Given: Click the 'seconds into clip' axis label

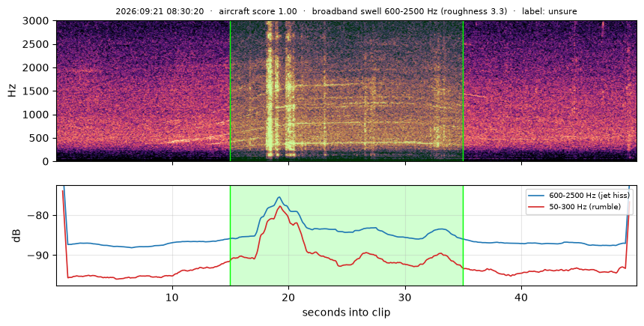Looking at the screenshot, I should (346, 313).
